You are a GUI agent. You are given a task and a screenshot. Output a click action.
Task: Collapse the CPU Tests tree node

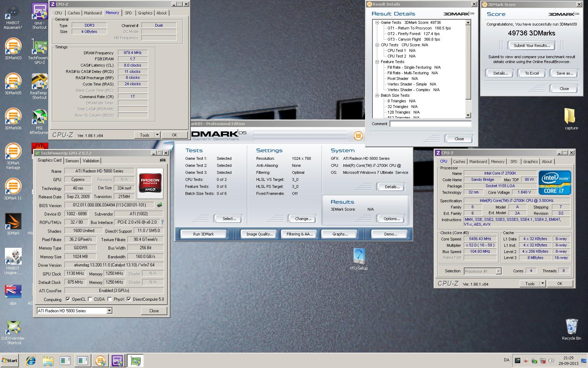pos(377,45)
